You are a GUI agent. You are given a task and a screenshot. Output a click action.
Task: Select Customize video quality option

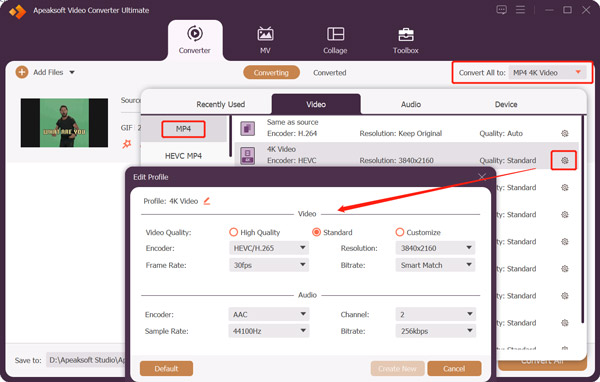(418, 232)
